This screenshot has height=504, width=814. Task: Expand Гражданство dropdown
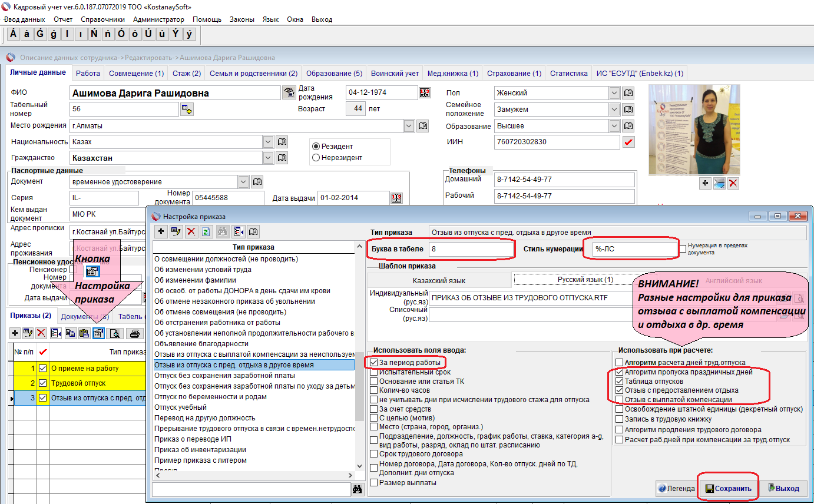click(269, 158)
